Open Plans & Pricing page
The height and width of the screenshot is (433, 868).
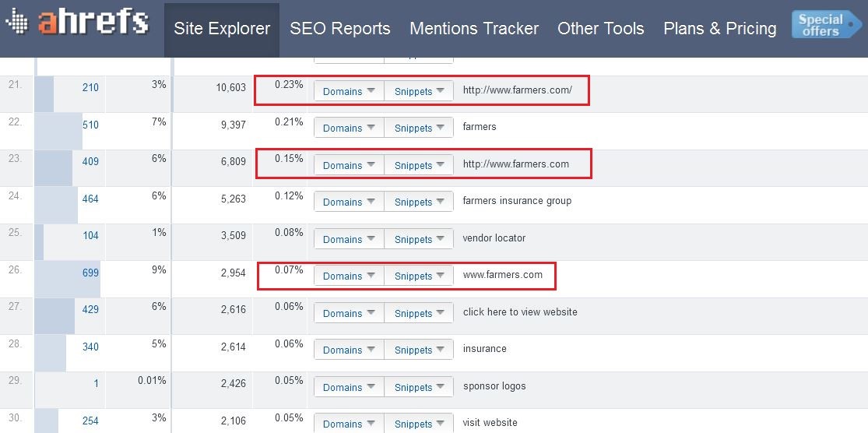pyautogui.click(x=720, y=29)
